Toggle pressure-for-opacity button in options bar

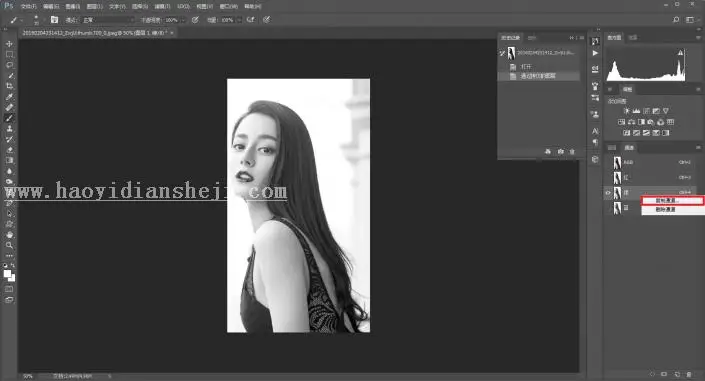click(x=195, y=20)
